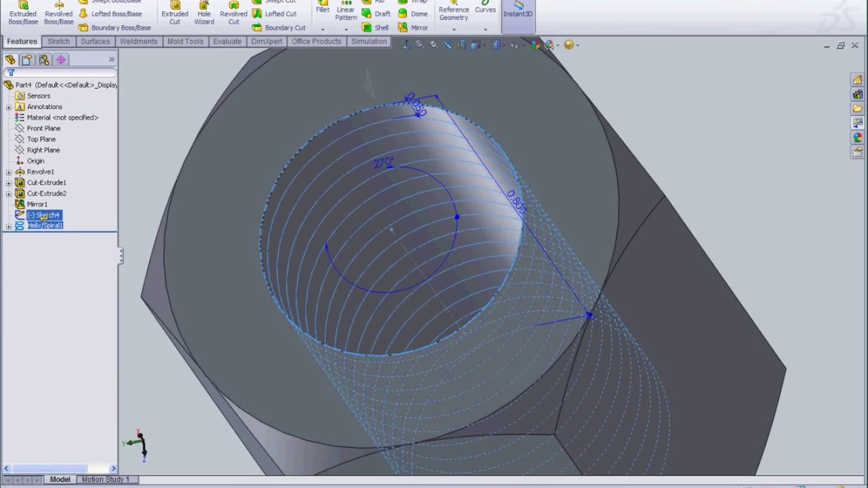Show the ConfigurationManager panel
868x488 pixels.
pos(44,60)
